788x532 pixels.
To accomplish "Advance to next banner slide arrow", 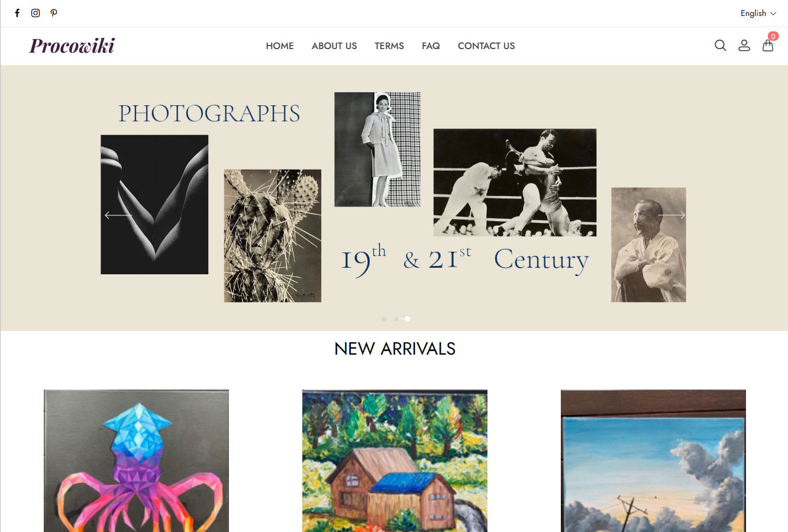I will click(671, 215).
